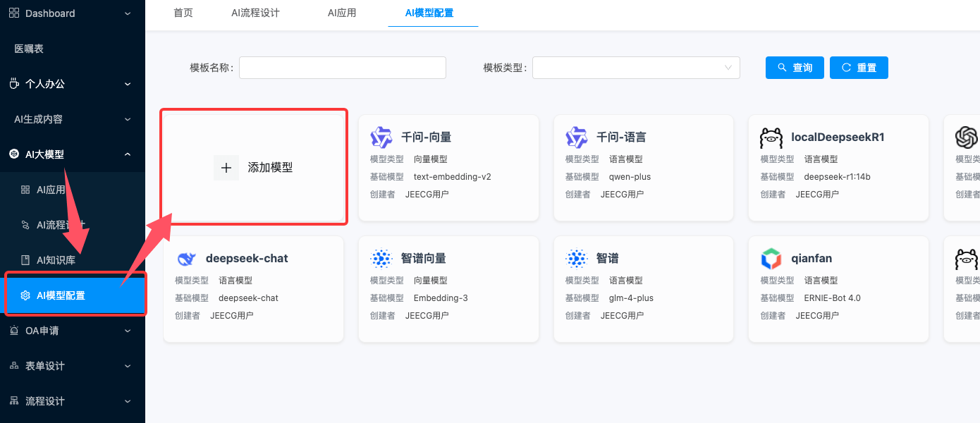The image size is (980, 423).
Task: Click the deepseek-r1:14b base model value
Action: tap(838, 177)
